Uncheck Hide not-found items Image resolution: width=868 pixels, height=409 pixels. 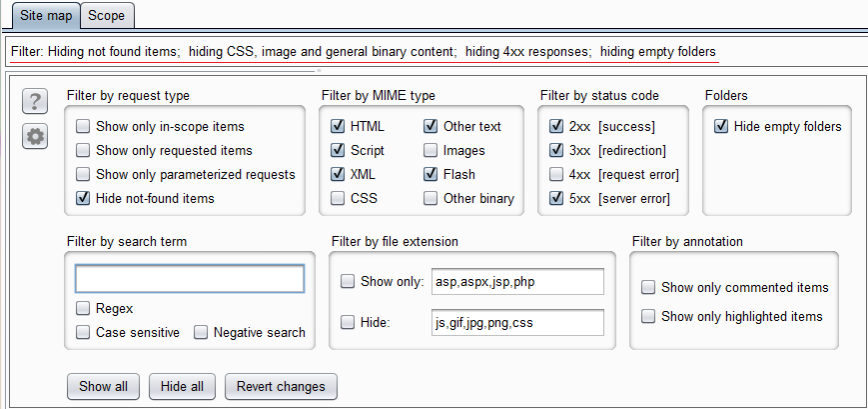(84, 199)
